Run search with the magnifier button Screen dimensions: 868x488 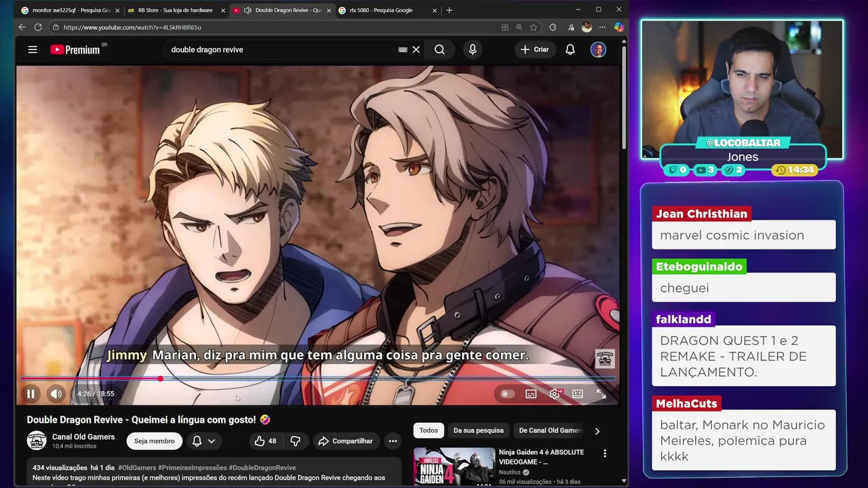(x=439, y=49)
